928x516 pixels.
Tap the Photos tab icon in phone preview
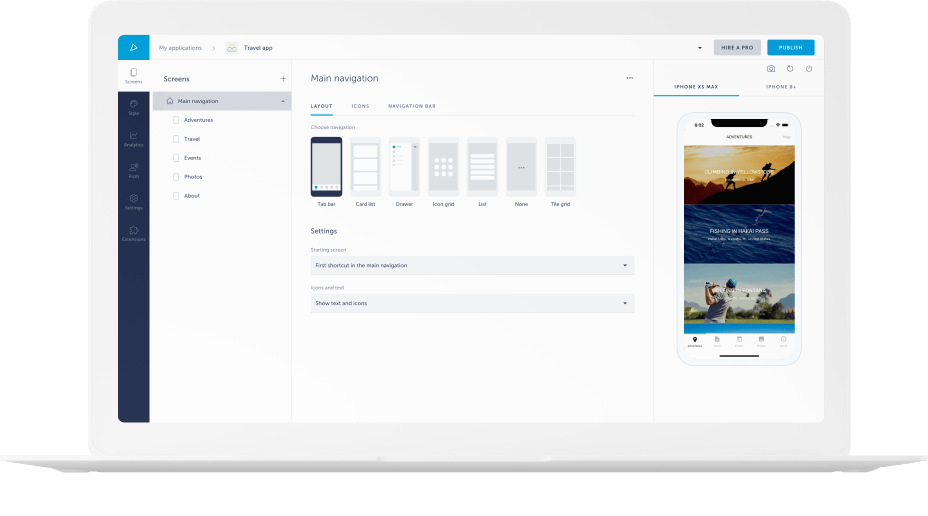[x=761, y=341]
